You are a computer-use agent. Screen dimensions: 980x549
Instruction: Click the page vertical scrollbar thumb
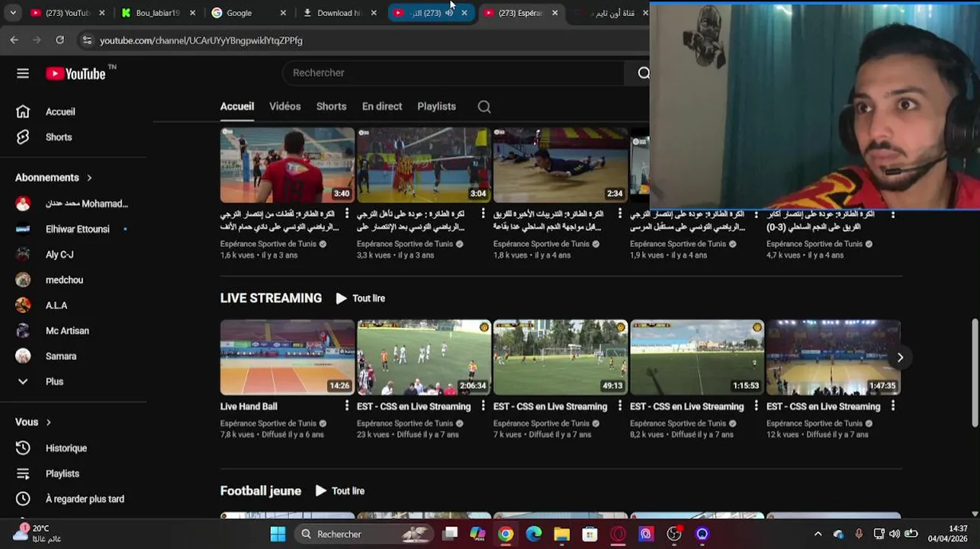tap(975, 373)
